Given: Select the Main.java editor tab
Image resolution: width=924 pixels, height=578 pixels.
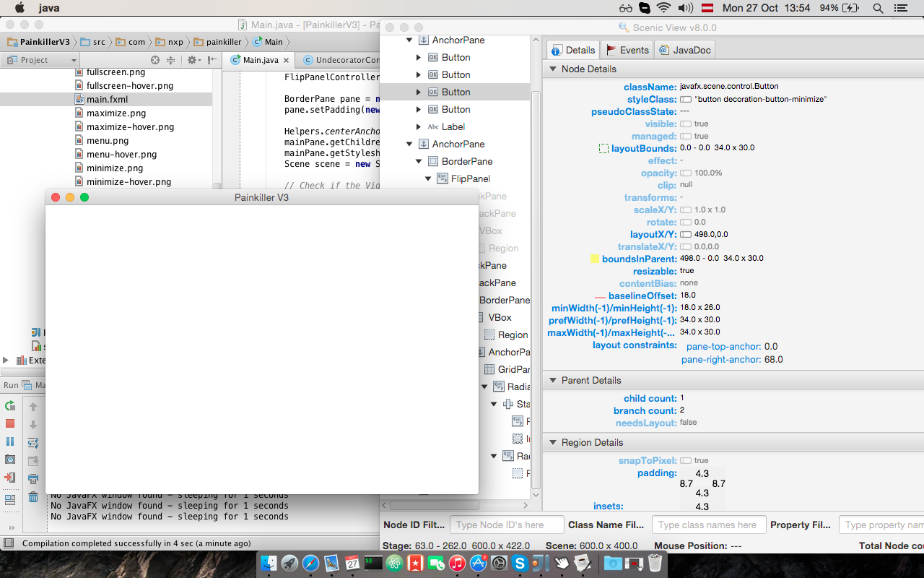Looking at the screenshot, I should click(260, 60).
